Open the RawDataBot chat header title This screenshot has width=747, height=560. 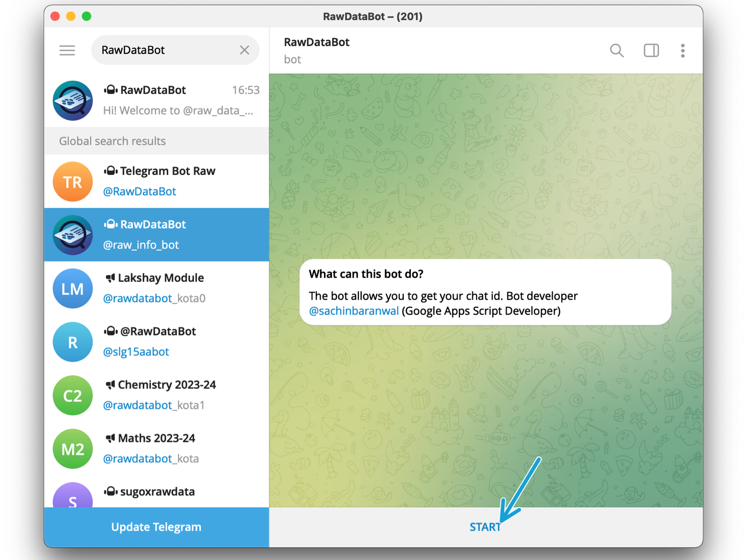(317, 42)
